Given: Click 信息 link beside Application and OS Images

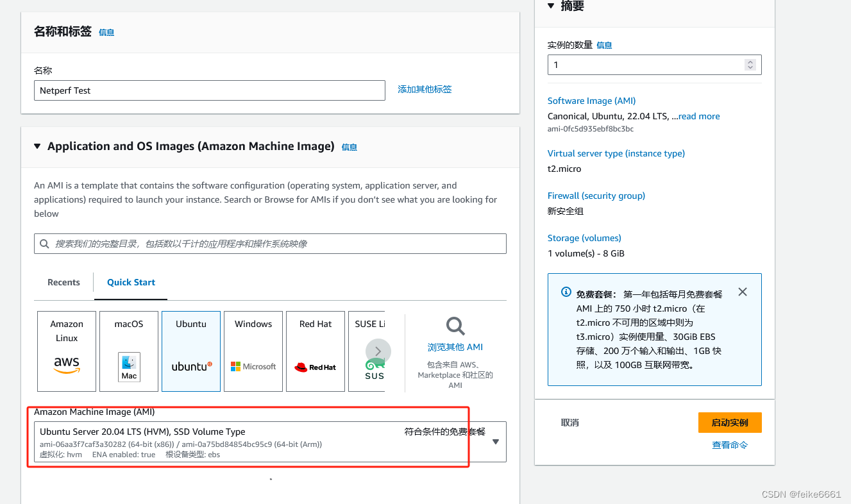Looking at the screenshot, I should tap(350, 147).
